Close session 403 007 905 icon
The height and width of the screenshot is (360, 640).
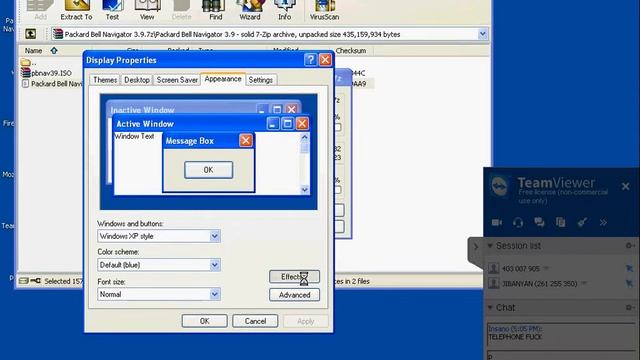point(629,268)
